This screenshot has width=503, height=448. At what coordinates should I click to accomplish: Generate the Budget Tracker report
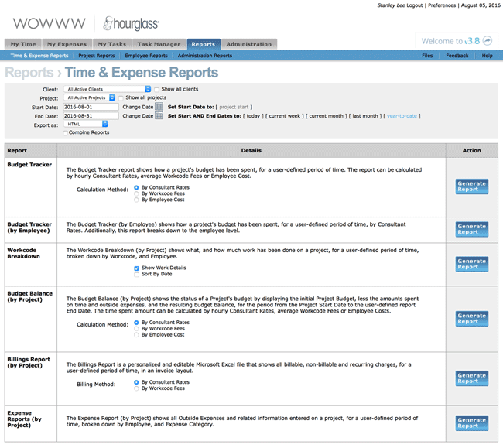[x=471, y=186]
